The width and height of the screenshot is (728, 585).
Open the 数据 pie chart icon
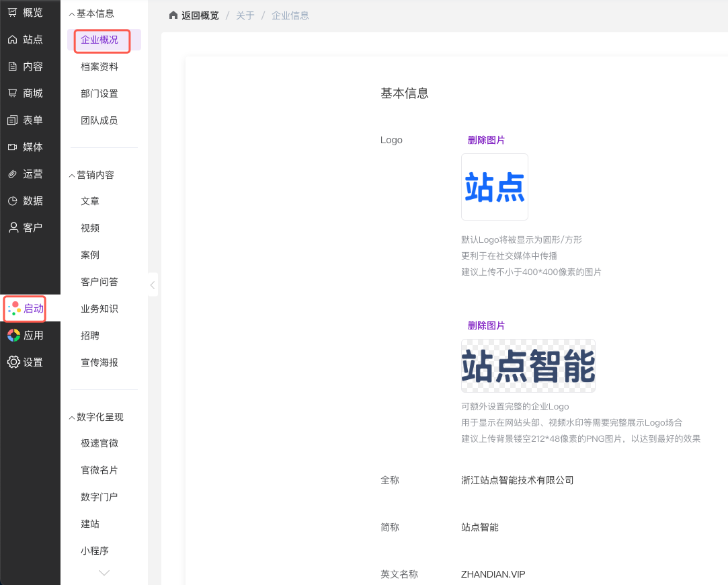[12, 201]
